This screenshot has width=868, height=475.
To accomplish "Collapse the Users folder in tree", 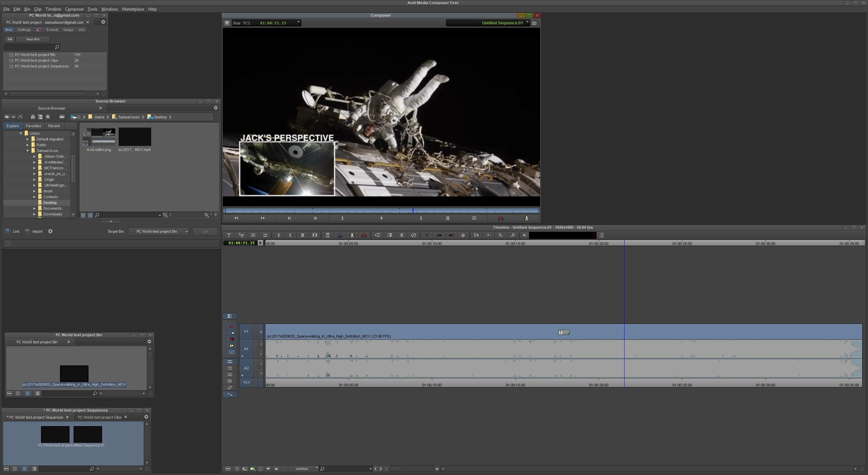I will 21,133.
